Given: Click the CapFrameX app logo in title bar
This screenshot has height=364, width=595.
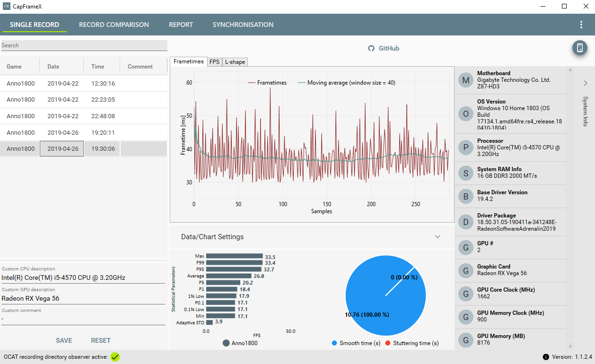Looking at the screenshot, I should click(7, 6).
